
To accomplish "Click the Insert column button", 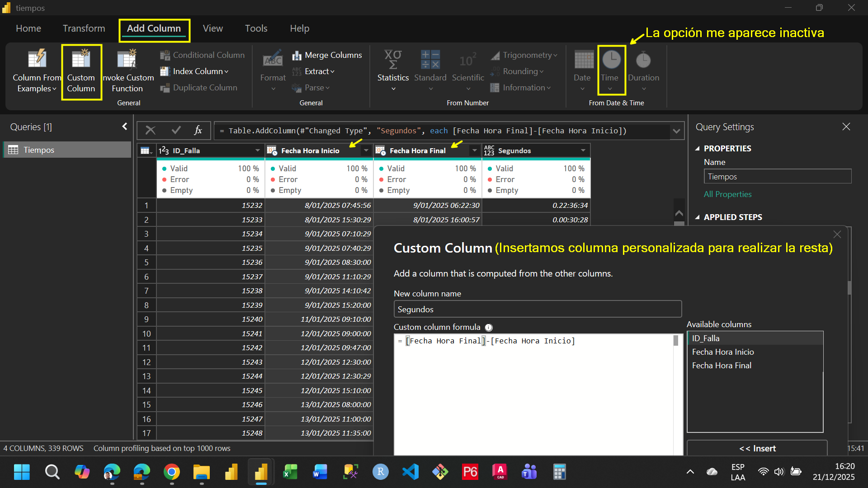I will (x=757, y=448).
